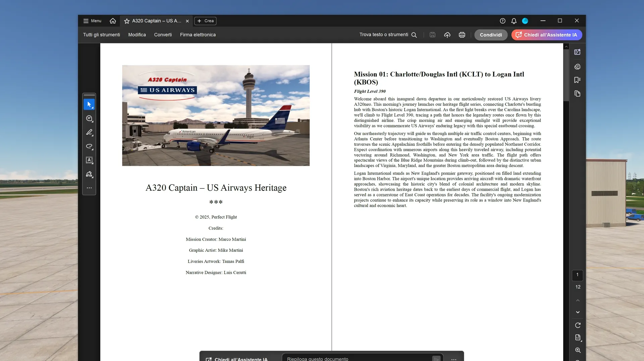Open more tools ellipsis in quick toolbar
This screenshot has height=361, width=644.
pyautogui.click(x=89, y=188)
